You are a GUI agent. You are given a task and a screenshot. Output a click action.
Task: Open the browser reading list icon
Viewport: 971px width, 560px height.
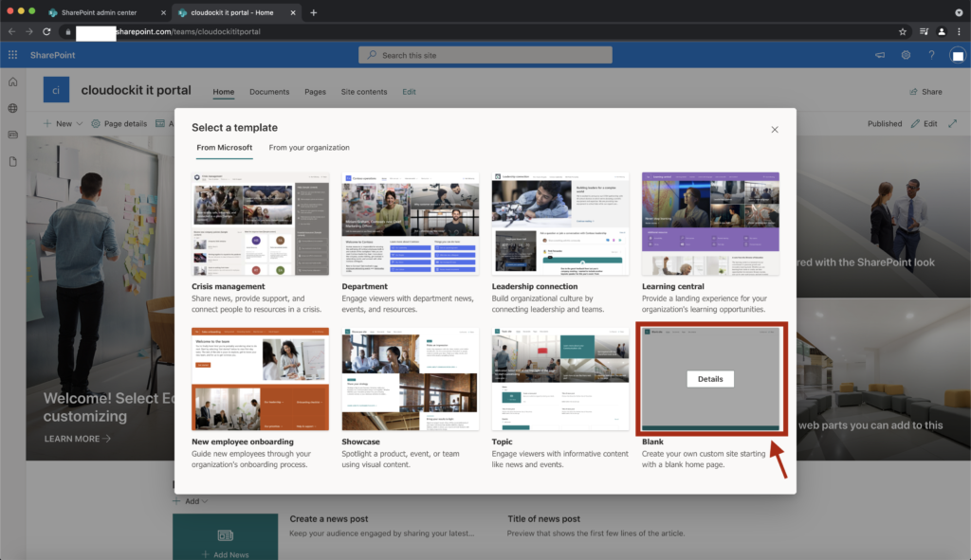pyautogui.click(x=924, y=31)
